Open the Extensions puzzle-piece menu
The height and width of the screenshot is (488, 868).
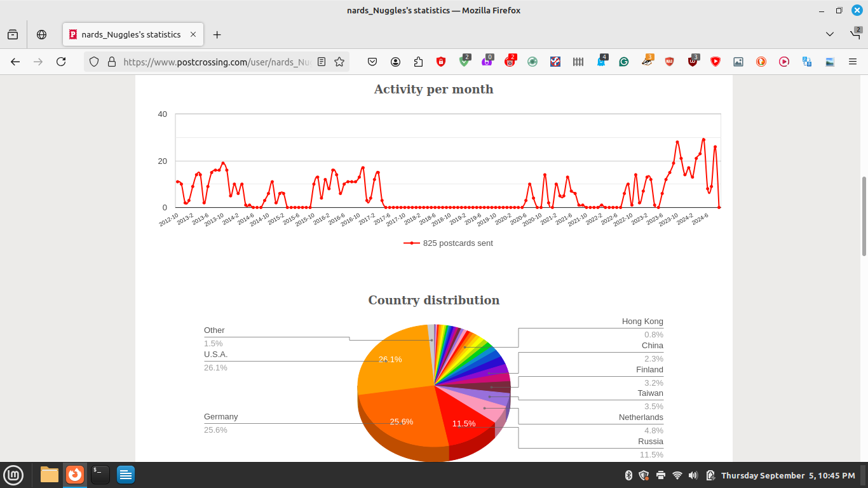(418, 62)
